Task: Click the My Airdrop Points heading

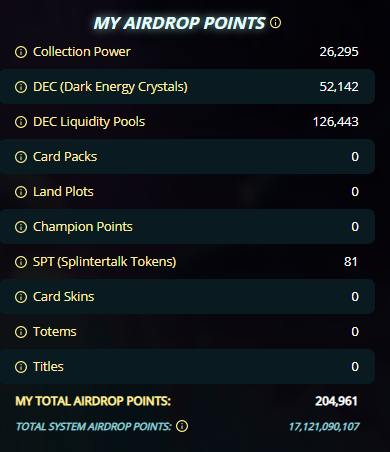Action: tap(179, 23)
